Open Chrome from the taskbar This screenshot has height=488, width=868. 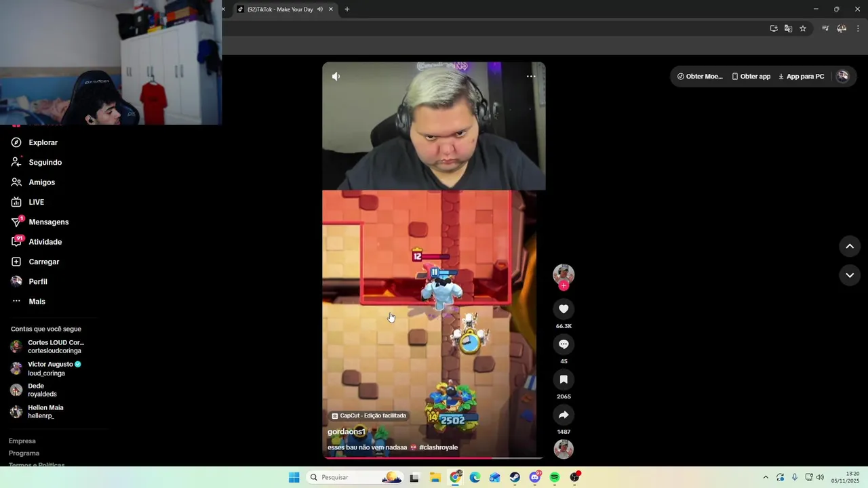456,478
